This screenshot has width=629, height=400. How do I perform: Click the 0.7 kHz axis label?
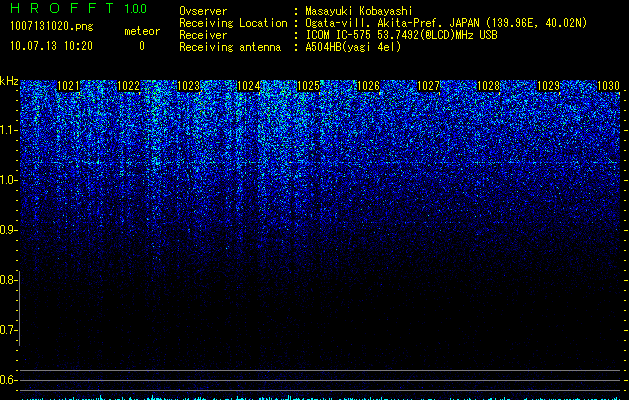(x=9, y=330)
